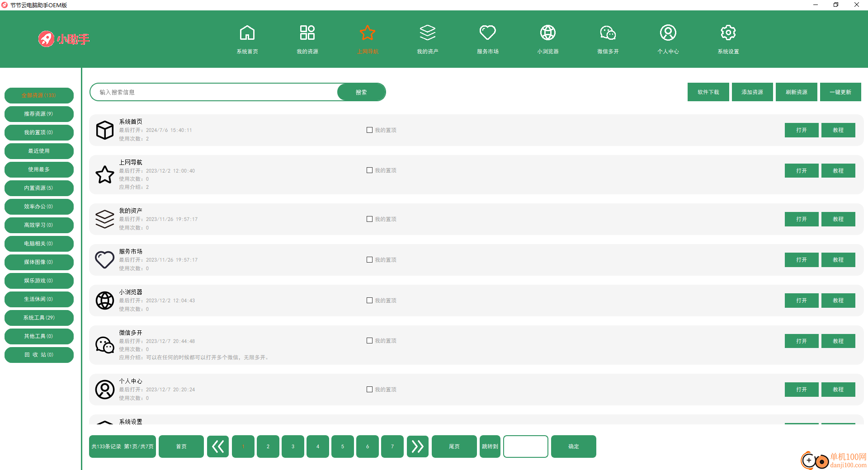Open 我的资产 layers icon in top navigation
Screen dimensions: 868x470
pyautogui.click(x=427, y=33)
